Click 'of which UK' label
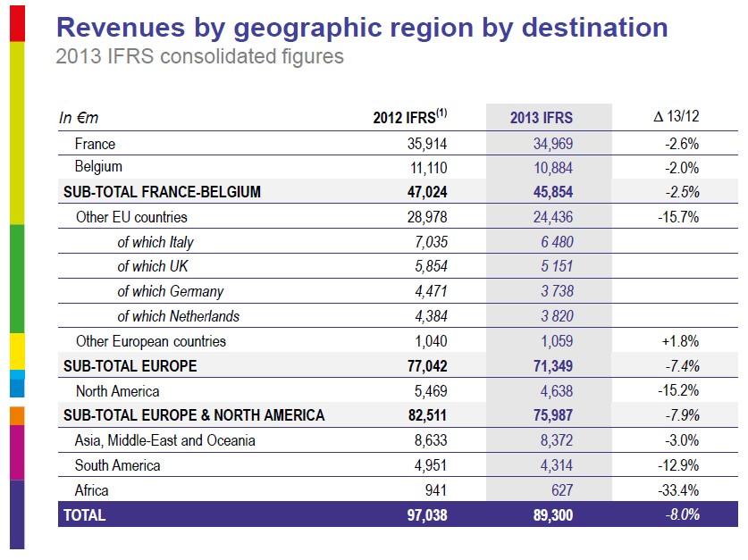The width and height of the screenshot is (748, 560). (153, 266)
